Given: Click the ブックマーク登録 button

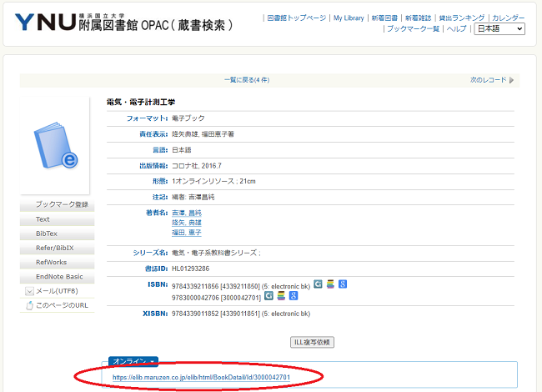Looking at the screenshot, I should click(x=58, y=204).
